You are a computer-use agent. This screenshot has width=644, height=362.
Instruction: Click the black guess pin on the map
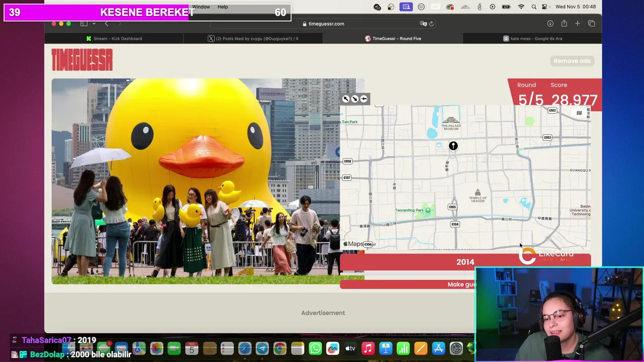(x=453, y=146)
